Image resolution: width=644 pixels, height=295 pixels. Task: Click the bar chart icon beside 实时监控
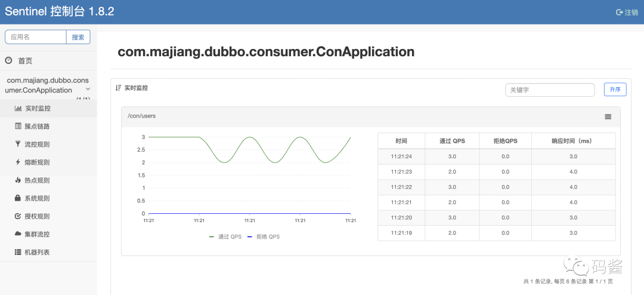[18, 109]
